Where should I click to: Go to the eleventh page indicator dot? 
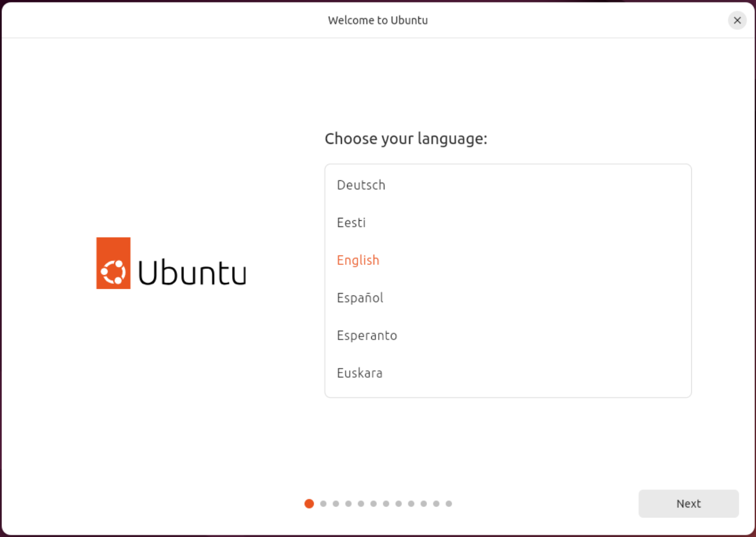[436, 504]
